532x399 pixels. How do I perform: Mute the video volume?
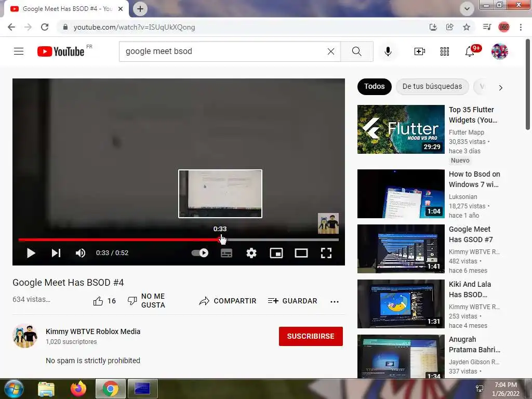click(81, 253)
